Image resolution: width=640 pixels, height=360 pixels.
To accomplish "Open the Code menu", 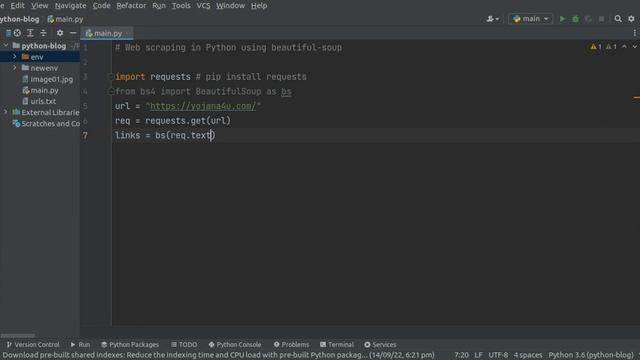I will (102, 6).
